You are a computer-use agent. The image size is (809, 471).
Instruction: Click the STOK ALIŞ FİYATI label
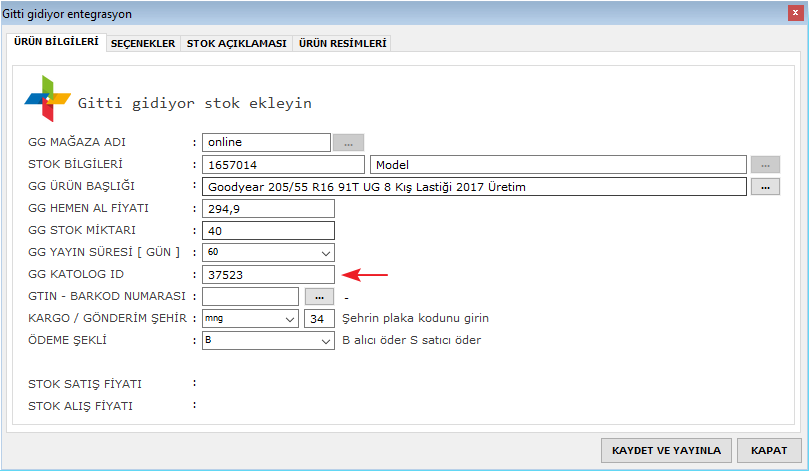tap(80, 406)
